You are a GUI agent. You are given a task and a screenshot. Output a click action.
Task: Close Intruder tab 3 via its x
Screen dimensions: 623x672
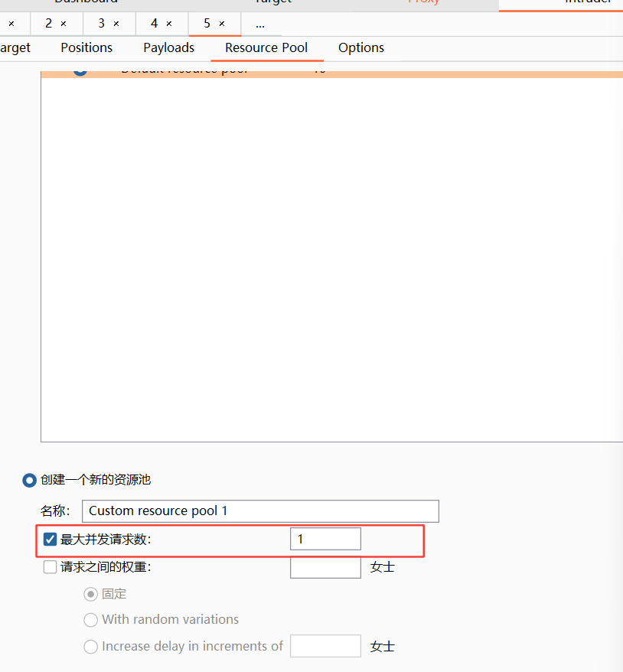pos(116,24)
